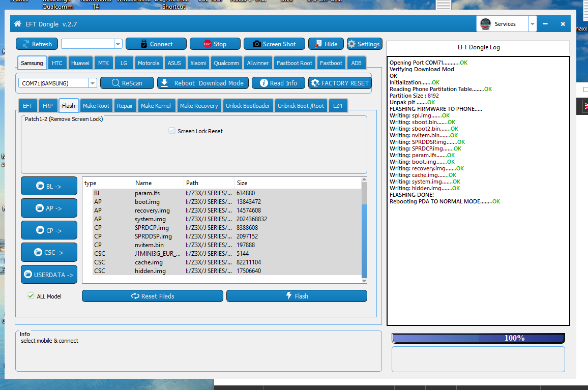Toggle the ALL Model checkbox
The image size is (588, 390).
point(31,296)
